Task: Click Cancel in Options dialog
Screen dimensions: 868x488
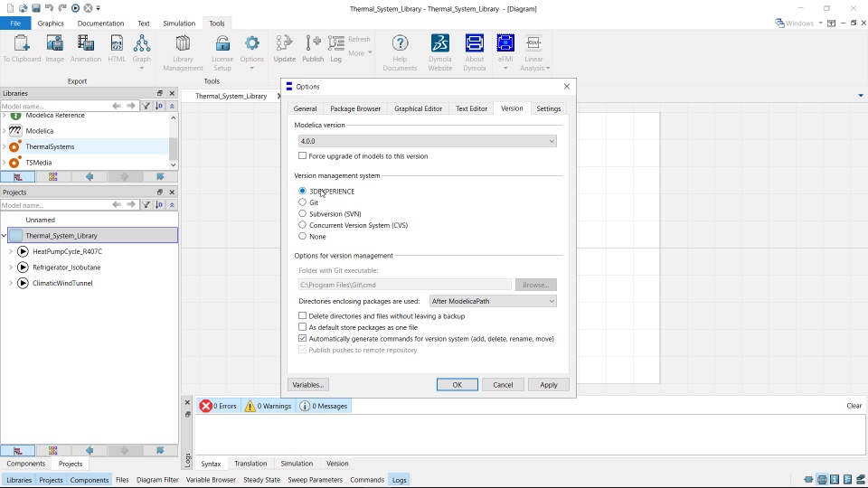Action: point(504,385)
